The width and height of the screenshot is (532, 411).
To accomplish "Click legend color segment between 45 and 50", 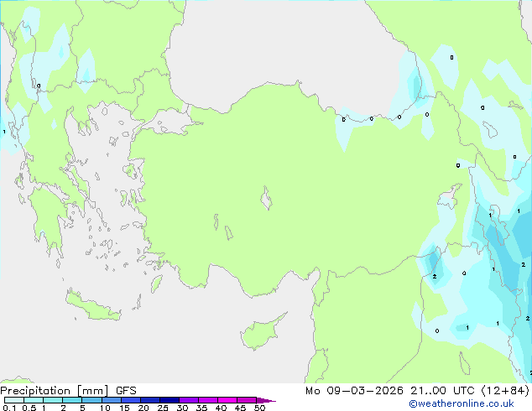I will click(x=247, y=400).
